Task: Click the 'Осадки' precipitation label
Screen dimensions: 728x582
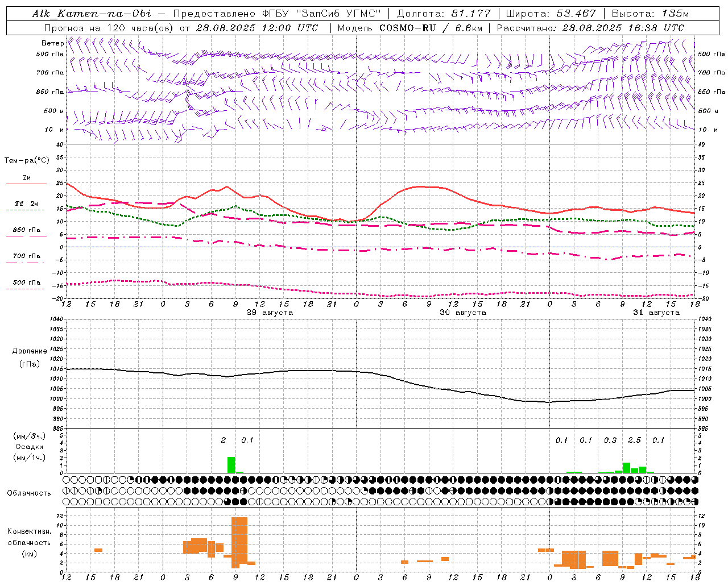Action: [x=30, y=447]
